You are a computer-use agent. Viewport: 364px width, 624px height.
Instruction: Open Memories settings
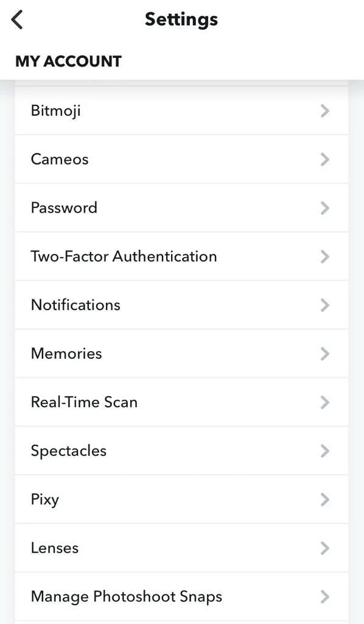point(181,353)
